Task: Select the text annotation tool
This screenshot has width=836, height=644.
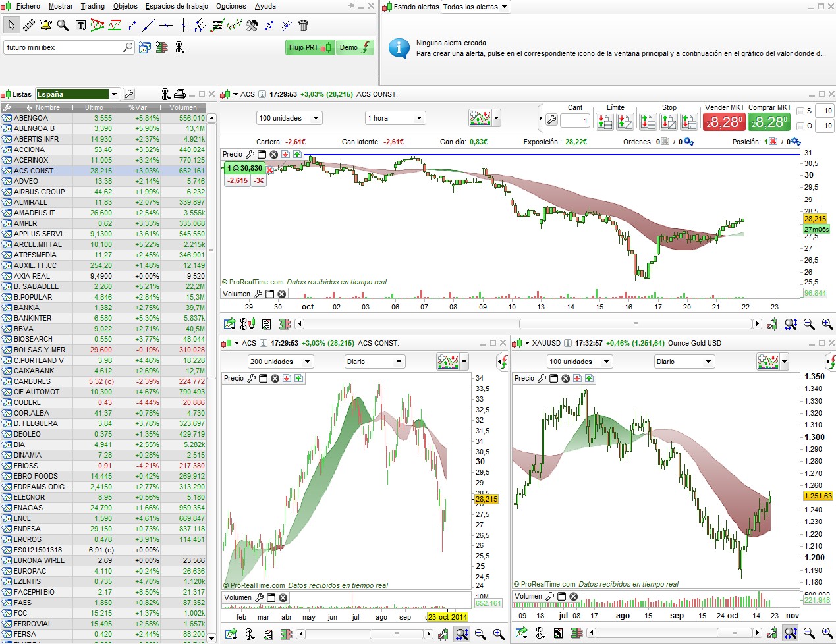Action: point(80,26)
